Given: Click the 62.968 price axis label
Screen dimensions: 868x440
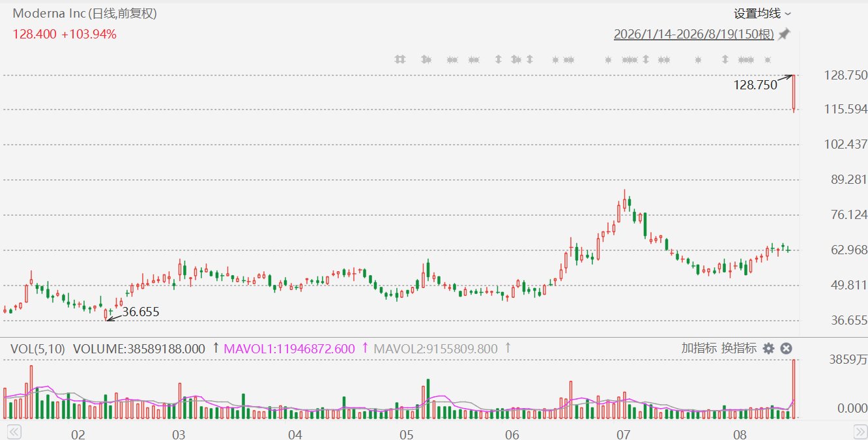Looking at the screenshot, I should [x=848, y=250].
